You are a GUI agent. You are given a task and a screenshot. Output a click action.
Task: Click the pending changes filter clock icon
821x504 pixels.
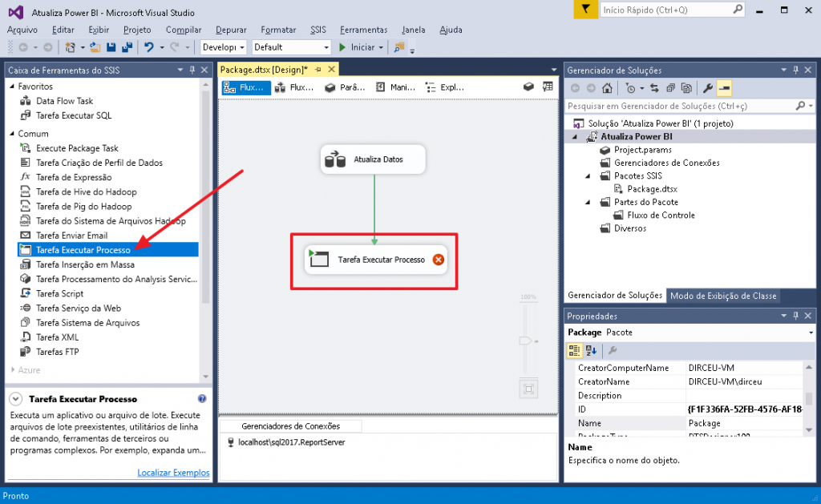coord(630,88)
